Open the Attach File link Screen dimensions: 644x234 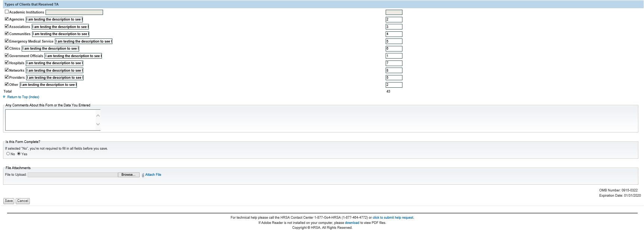click(153, 175)
